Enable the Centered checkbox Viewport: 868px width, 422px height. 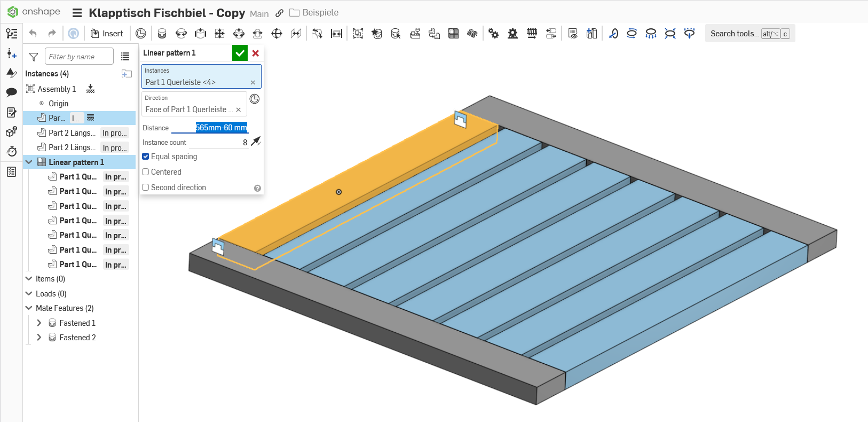146,172
